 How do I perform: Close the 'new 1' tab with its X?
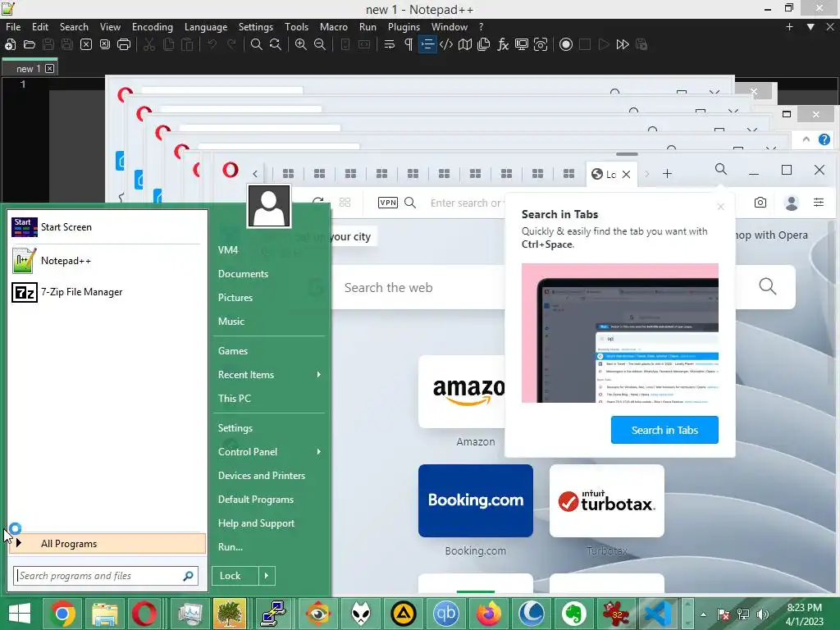(x=49, y=69)
